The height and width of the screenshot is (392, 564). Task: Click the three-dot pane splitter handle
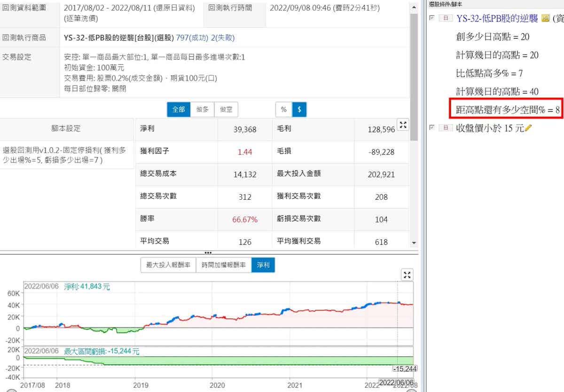pyautogui.click(x=208, y=253)
